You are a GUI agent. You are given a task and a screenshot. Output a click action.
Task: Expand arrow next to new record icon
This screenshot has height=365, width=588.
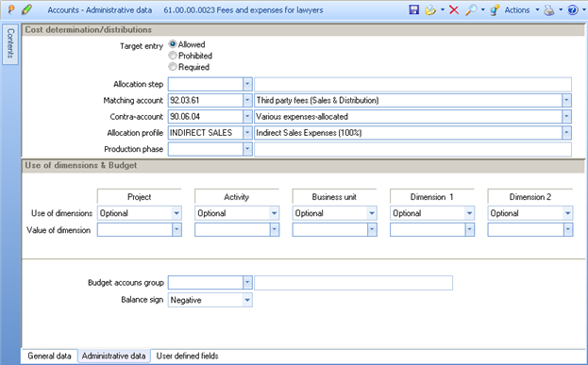tap(443, 10)
